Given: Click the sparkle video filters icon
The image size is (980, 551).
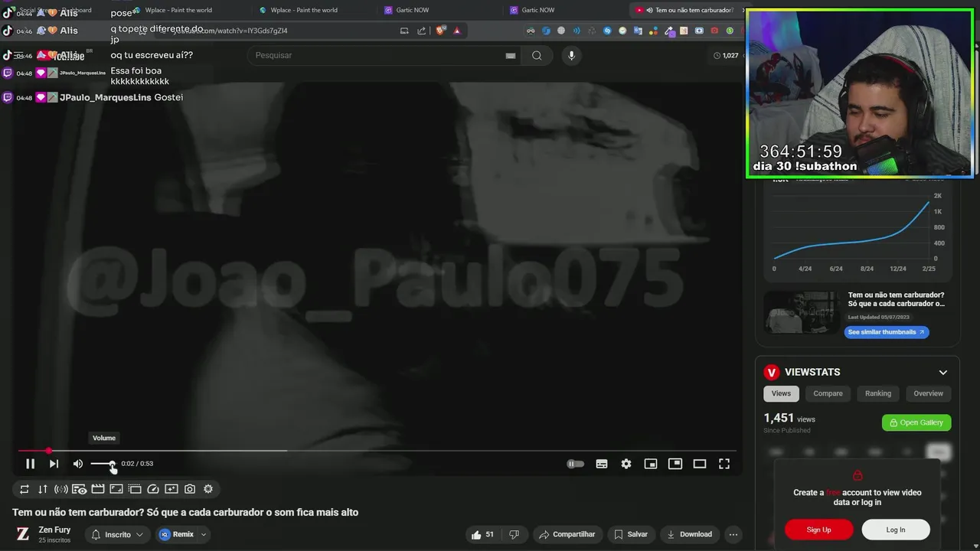Looking at the screenshot, I should [x=171, y=489].
